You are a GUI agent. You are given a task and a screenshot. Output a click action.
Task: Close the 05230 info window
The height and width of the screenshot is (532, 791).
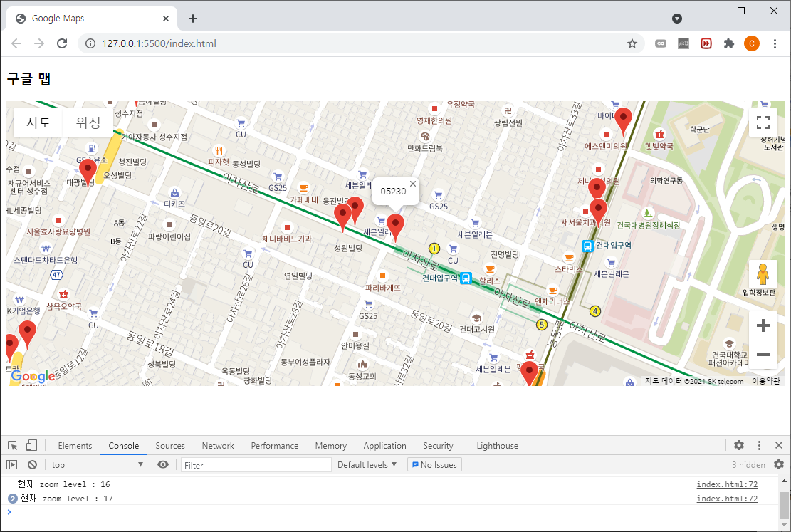click(x=413, y=184)
